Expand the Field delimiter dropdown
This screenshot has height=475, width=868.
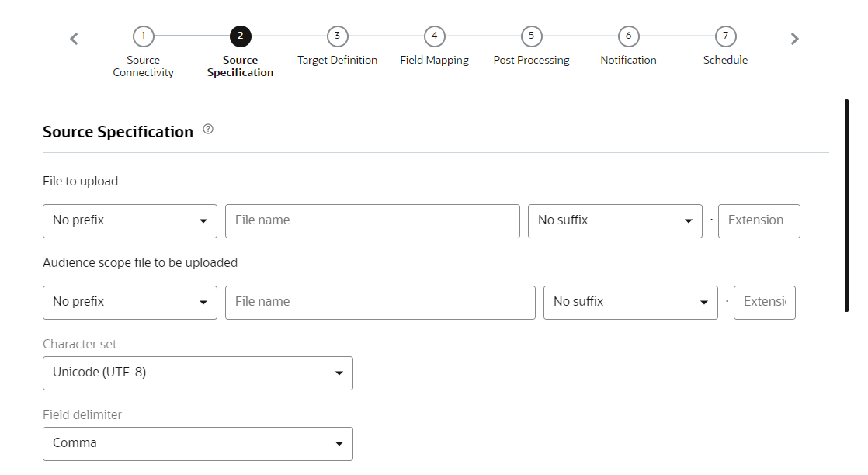(198, 444)
